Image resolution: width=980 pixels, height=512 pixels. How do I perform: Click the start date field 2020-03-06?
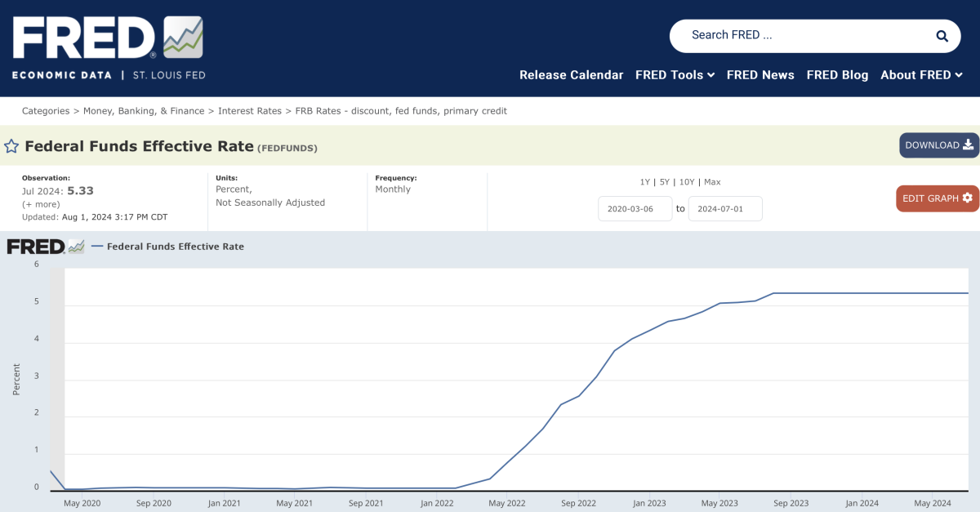tap(635, 209)
